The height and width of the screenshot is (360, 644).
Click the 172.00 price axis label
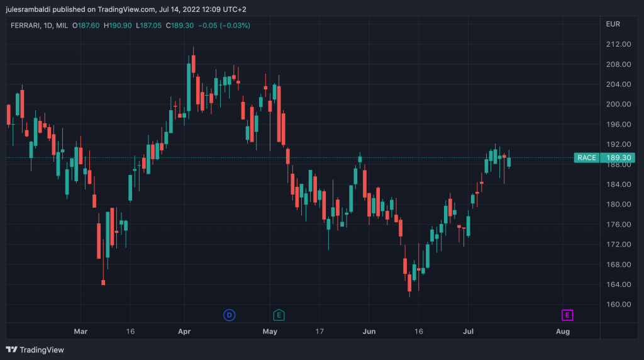coord(619,245)
